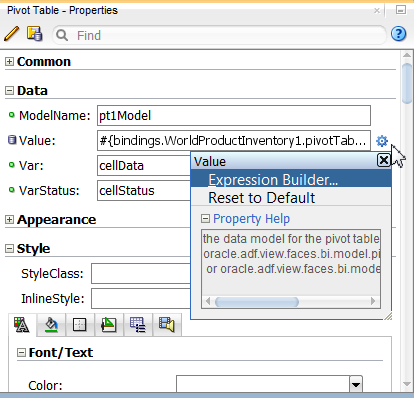Click the green indicator beside VarStatus

click(x=12, y=190)
